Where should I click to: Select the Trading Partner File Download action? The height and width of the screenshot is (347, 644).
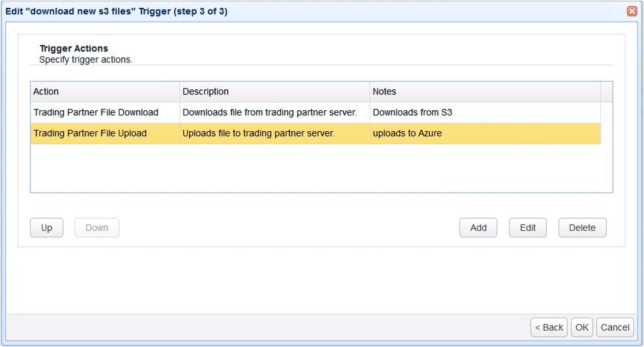pos(96,112)
